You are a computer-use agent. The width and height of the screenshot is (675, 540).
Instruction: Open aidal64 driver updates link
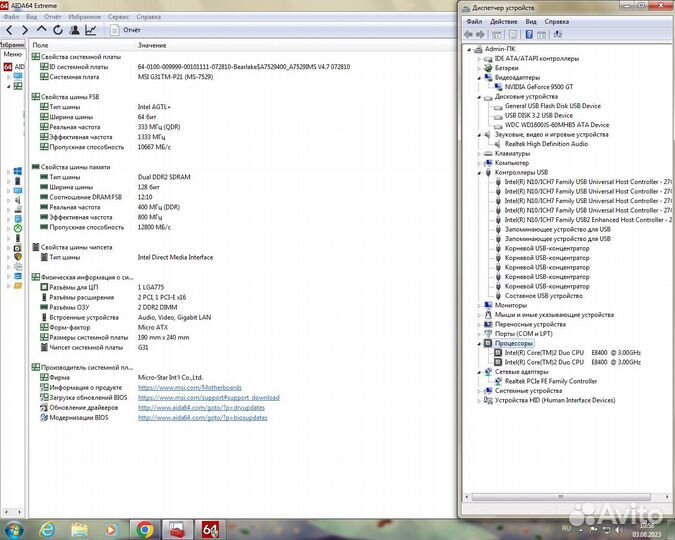point(201,407)
